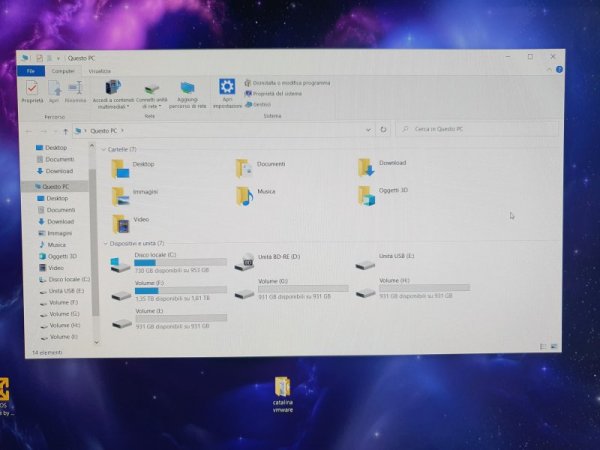Screen dimensions: 600x450
Task: Open Quick Access Toolbar customize dropdown
Action: pyautogui.click(x=59, y=58)
